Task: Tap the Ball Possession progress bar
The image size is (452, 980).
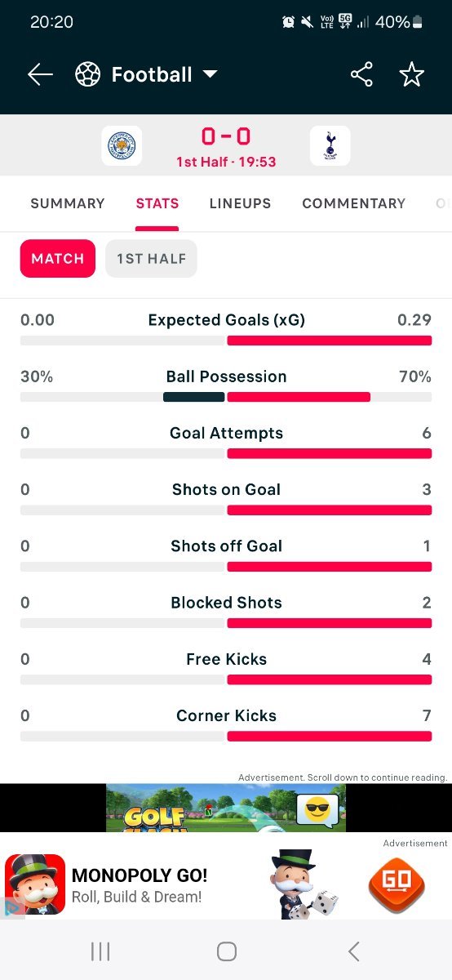Action: point(226,397)
